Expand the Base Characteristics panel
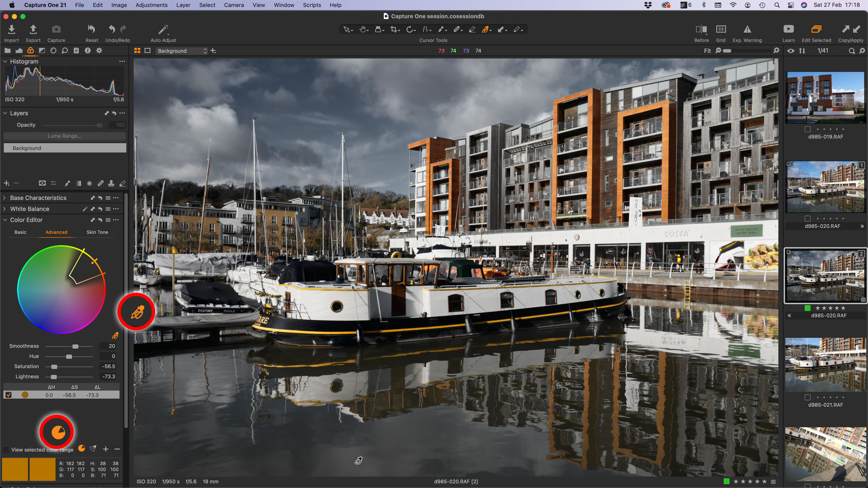The image size is (868, 488). tap(5, 198)
